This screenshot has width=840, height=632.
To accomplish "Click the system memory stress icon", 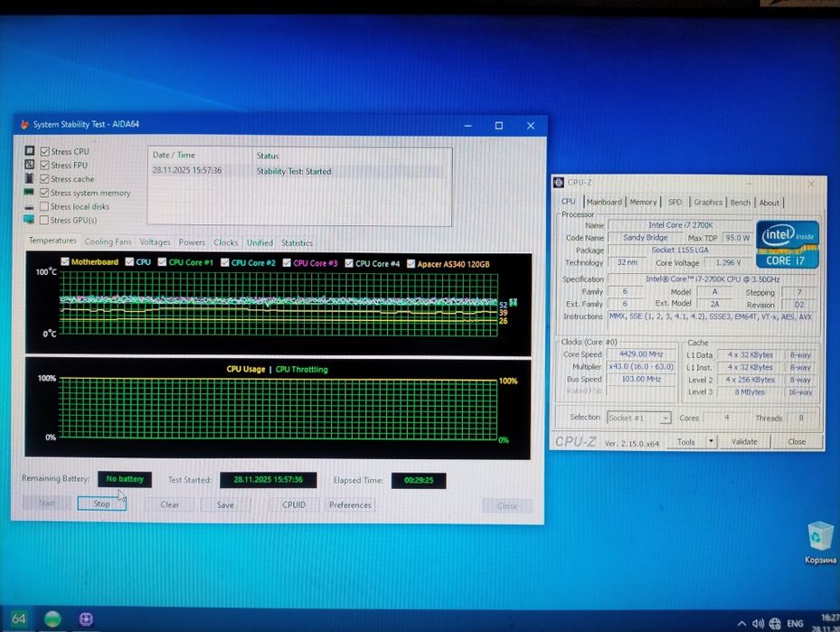I will 29,192.
